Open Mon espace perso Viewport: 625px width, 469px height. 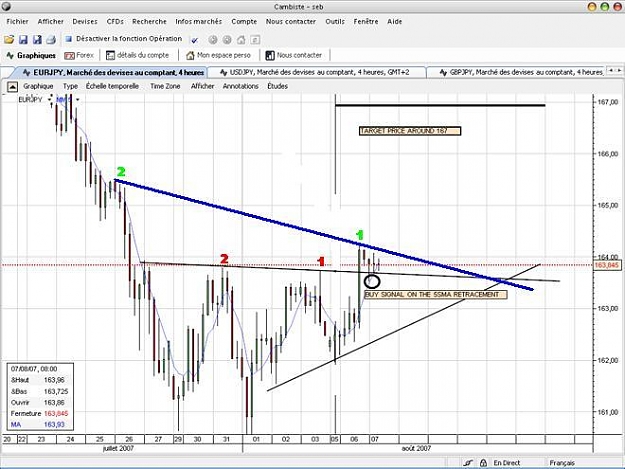pyautogui.click(x=218, y=55)
